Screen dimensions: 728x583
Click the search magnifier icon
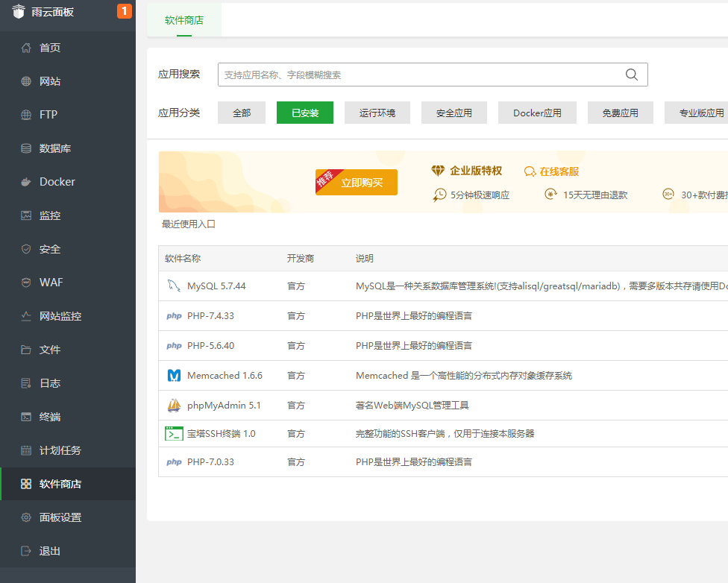631,75
